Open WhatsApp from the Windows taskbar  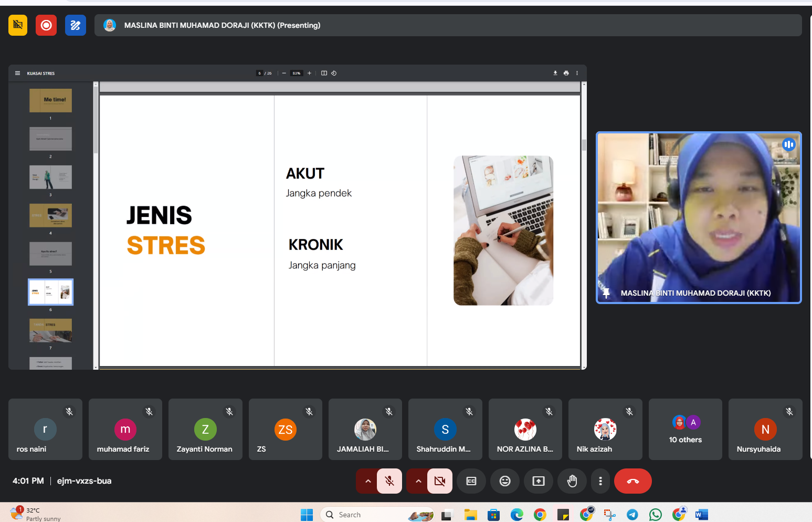pyautogui.click(x=656, y=515)
